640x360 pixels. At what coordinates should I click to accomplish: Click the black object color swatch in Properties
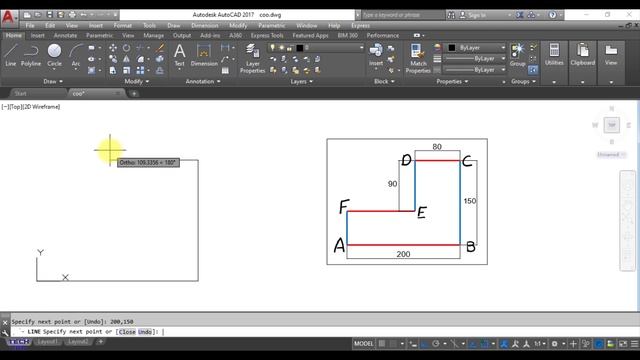452,48
